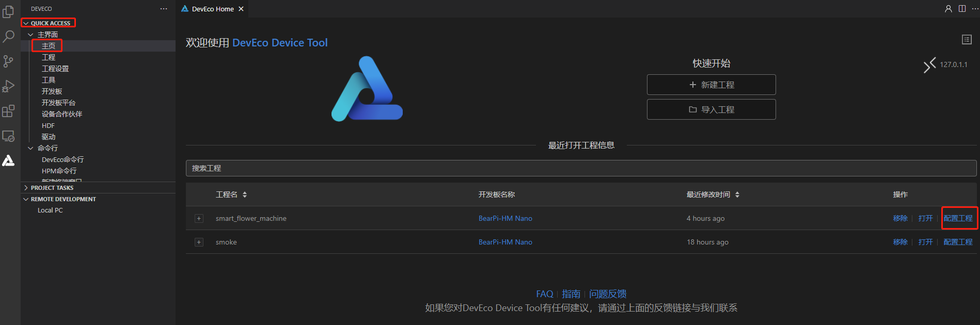
Task: Switch to the DevEco Home tab
Action: point(213,9)
